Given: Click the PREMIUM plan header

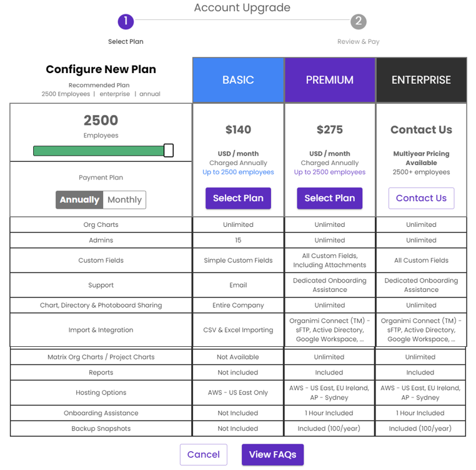Looking at the screenshot, I should (330, 80).
